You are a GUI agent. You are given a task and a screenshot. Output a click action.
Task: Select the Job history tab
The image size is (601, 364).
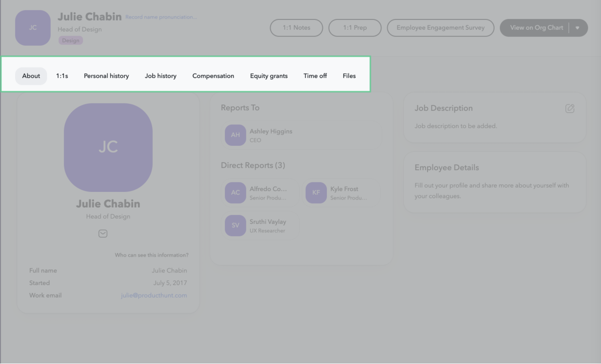coord(161,76)
